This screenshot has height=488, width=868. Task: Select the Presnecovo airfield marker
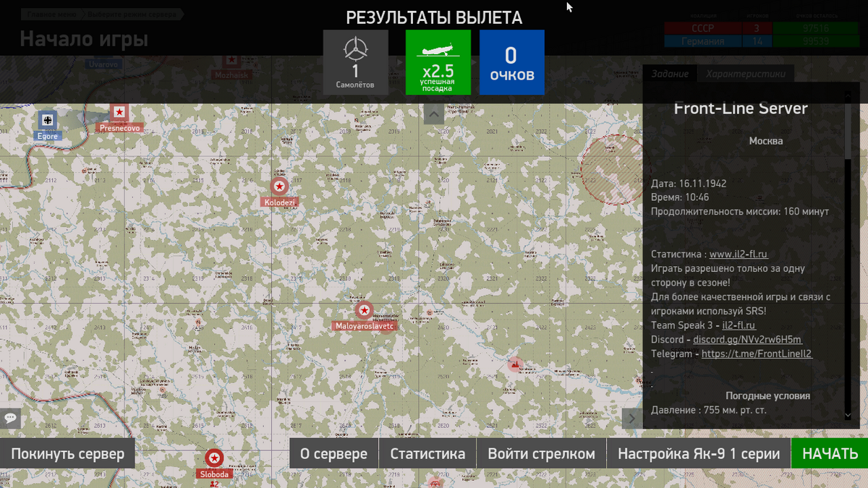[x=119, y=113]
